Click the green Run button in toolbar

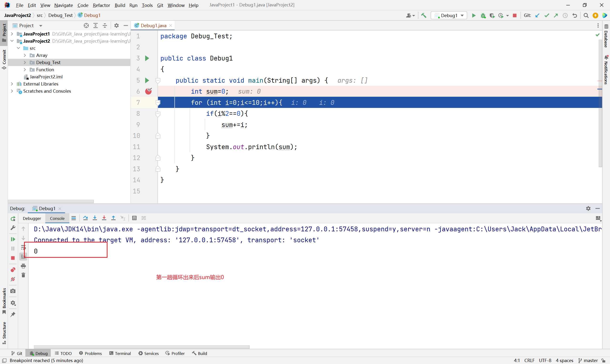tap(474, 15)
